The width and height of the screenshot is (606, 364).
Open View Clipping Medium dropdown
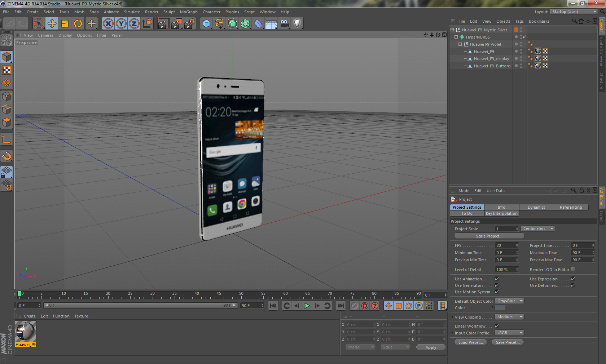click(510, 317)
